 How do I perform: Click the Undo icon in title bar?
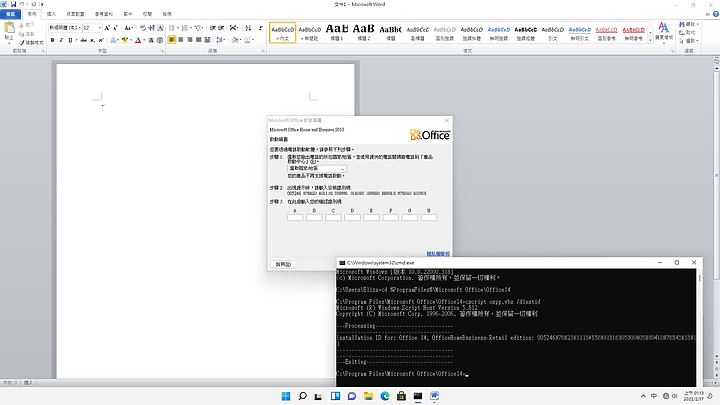coord(22,4)
